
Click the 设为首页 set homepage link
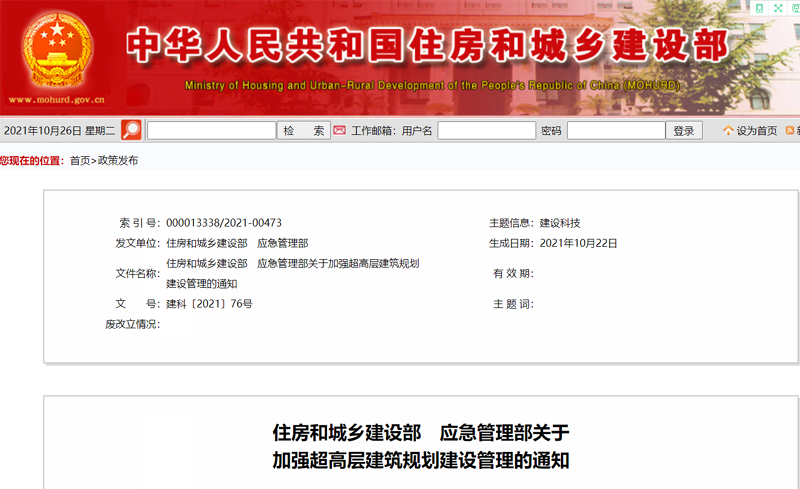pyautogui.click(x=756, y=131)
